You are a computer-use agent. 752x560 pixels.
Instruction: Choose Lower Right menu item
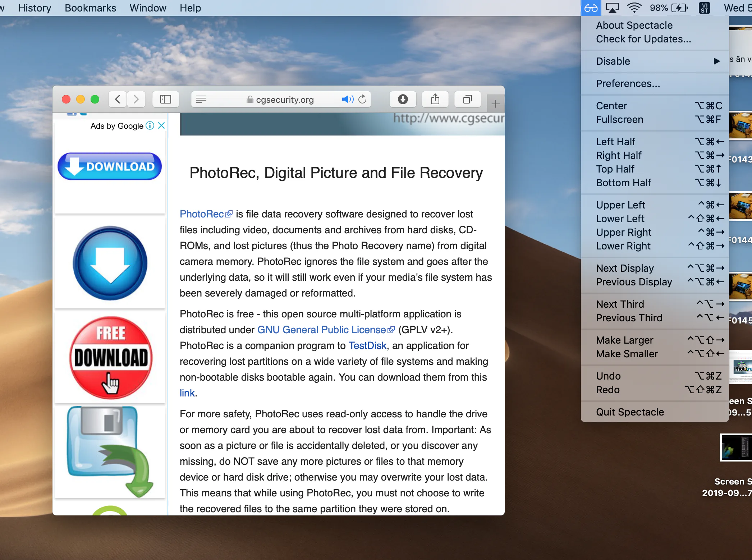655,246
